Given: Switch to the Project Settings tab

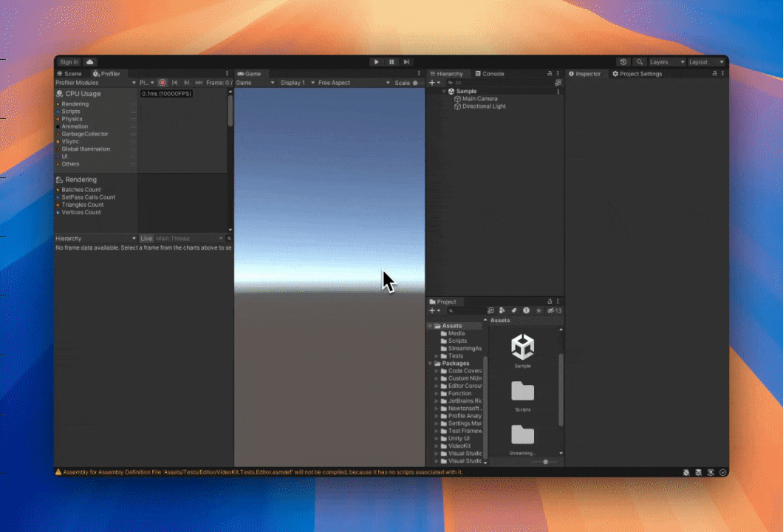Looking at the screenshot, I should pos(637,74).
